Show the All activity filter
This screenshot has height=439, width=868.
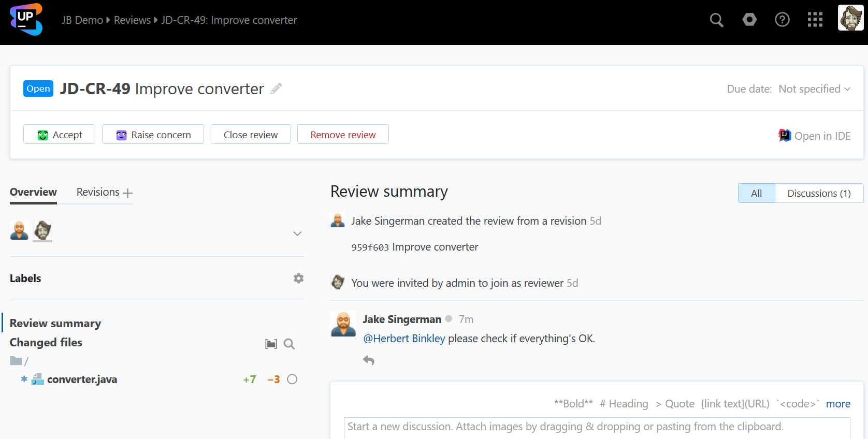pyautogui.click(x=756, y=193)
